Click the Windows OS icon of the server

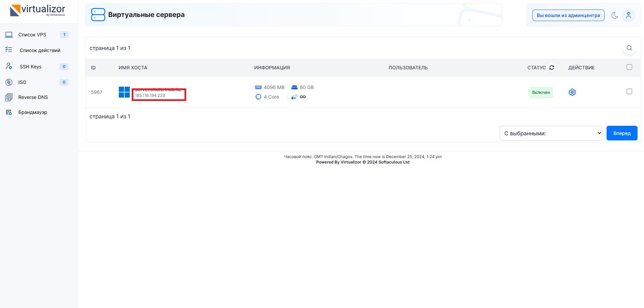[124, 92]
